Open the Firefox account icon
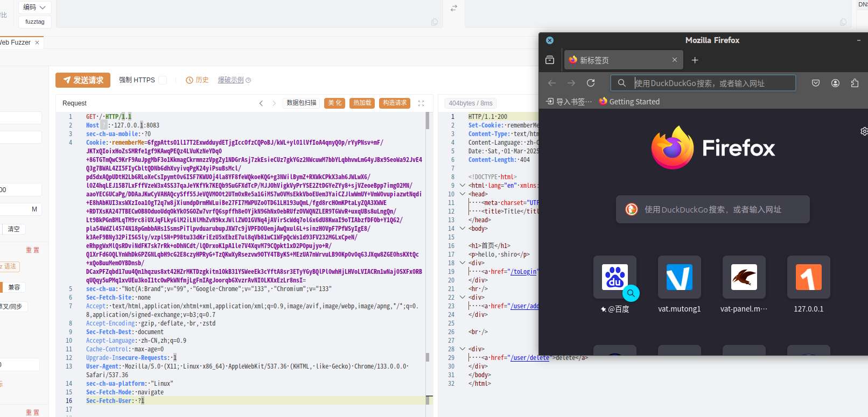 pos(835,83)
